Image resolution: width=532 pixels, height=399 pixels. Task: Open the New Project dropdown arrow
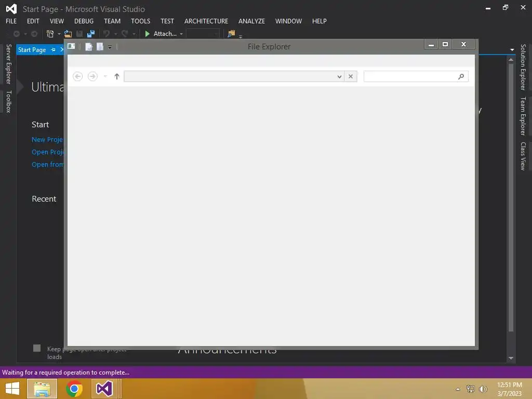59,34
